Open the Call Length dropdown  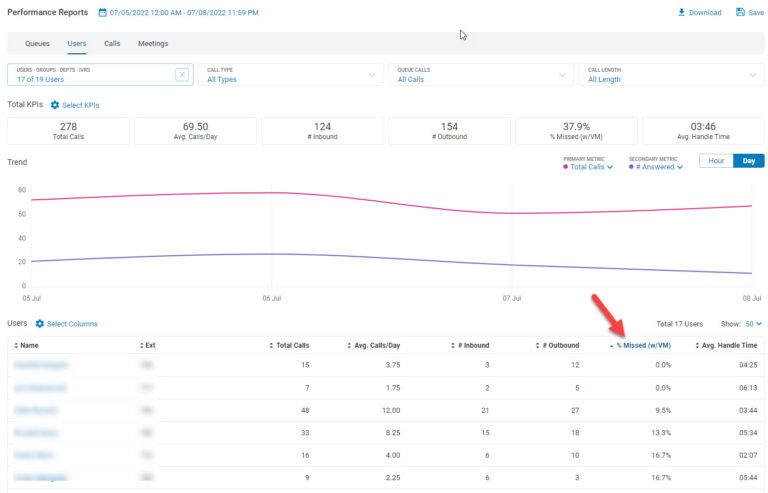(670, 75)
